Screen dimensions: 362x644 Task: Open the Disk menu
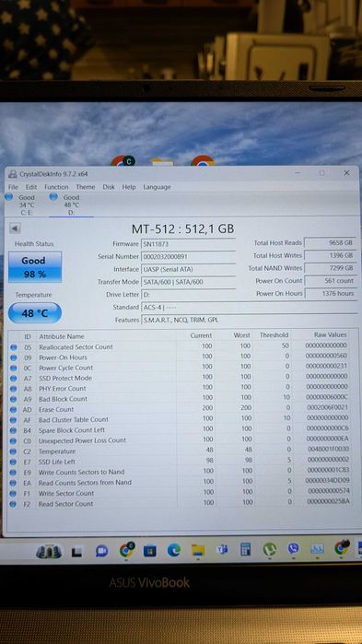[x=109, y=187]
